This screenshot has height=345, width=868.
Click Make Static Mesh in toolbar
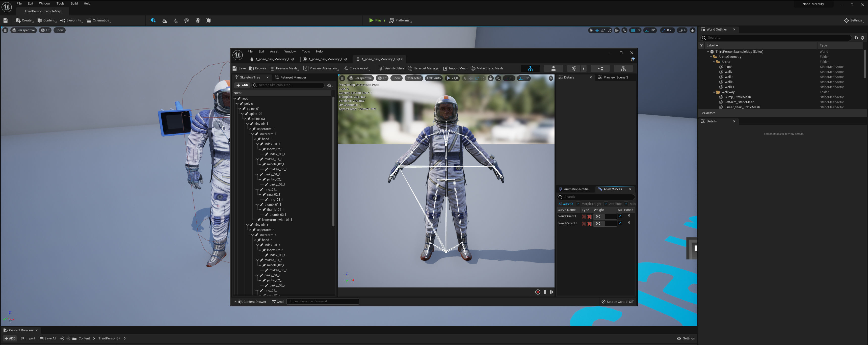487,68
